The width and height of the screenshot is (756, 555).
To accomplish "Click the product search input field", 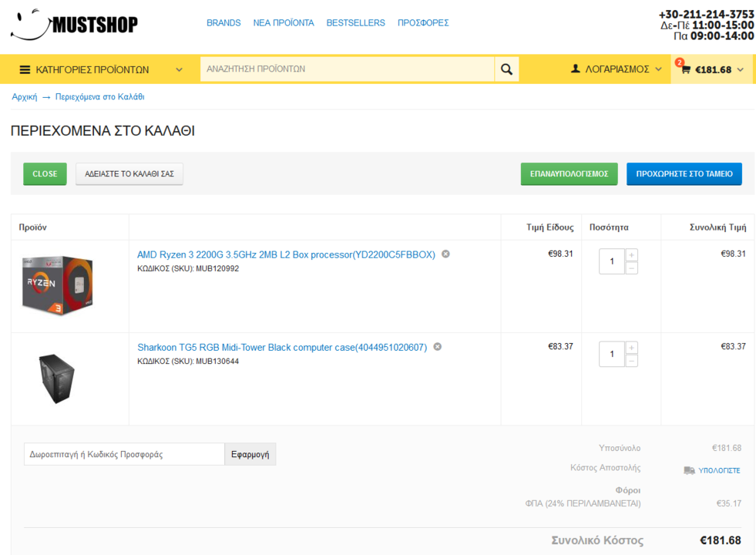I will click(347, 69).
